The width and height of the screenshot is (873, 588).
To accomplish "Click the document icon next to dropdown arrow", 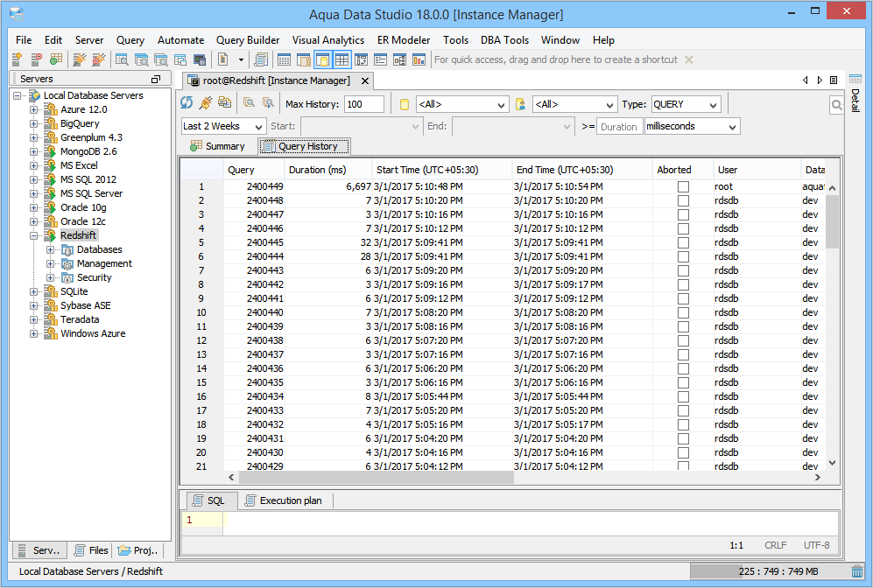I will tap(222, 59).
